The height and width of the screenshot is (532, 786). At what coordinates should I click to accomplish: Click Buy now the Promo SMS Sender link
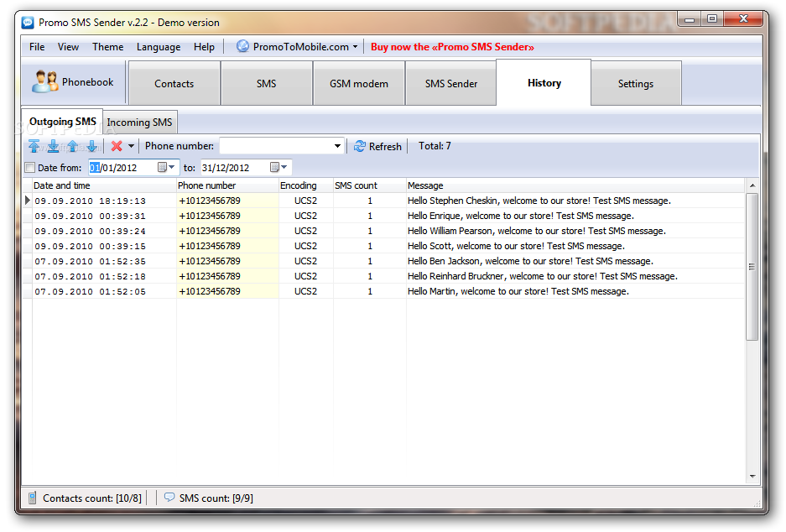pyautogui.click(x=452, y=47)
